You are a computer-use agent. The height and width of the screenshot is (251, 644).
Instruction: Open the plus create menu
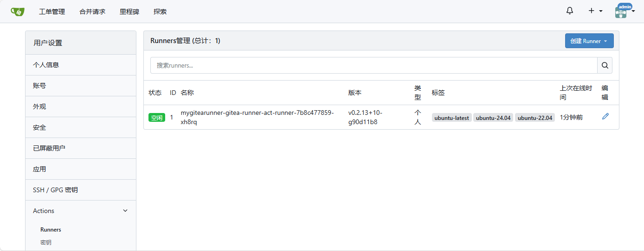click(x=595, y=11)
